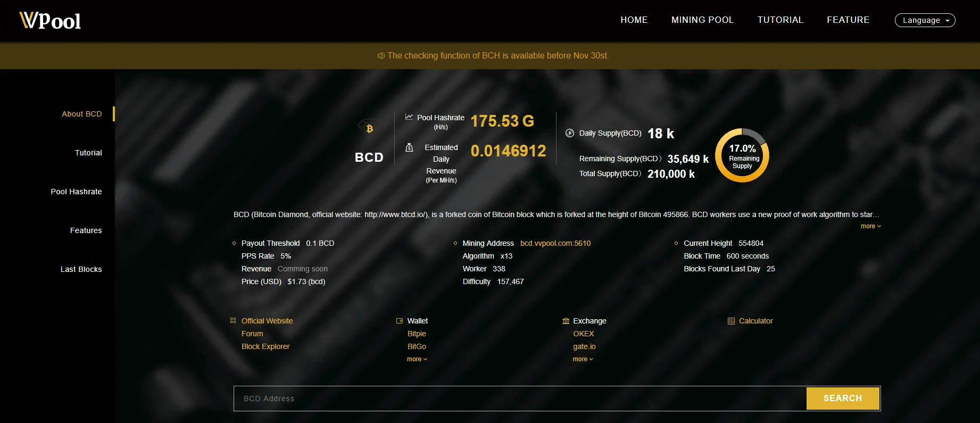Click the large BCD coin name heading
The height and width of the screenshot is (423, 980).
(369, 157)
